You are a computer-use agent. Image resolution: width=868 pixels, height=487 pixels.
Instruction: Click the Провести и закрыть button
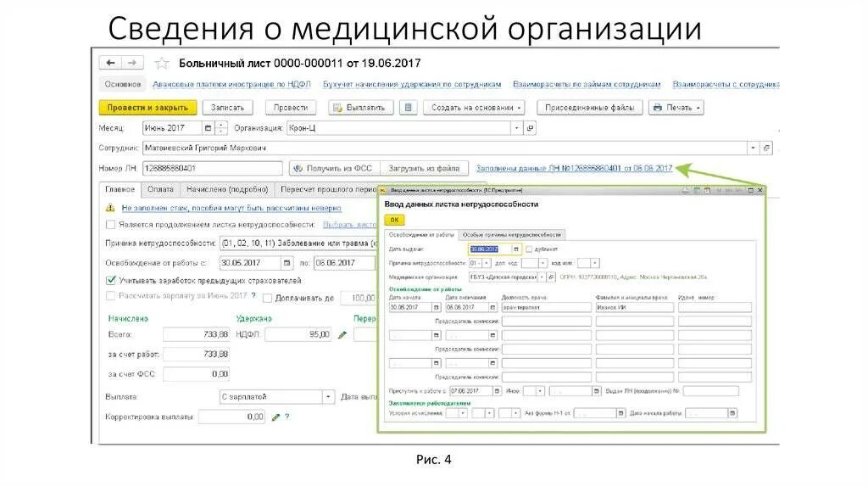point(147,108)
